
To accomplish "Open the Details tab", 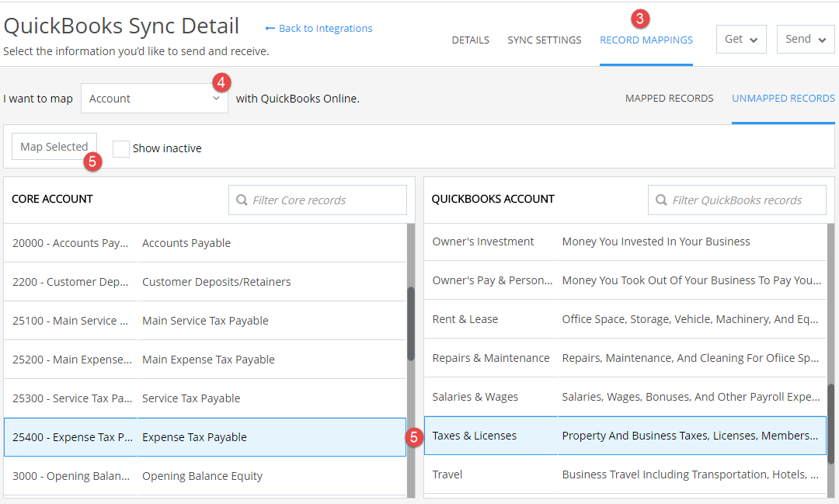I will tap(470, 40).
